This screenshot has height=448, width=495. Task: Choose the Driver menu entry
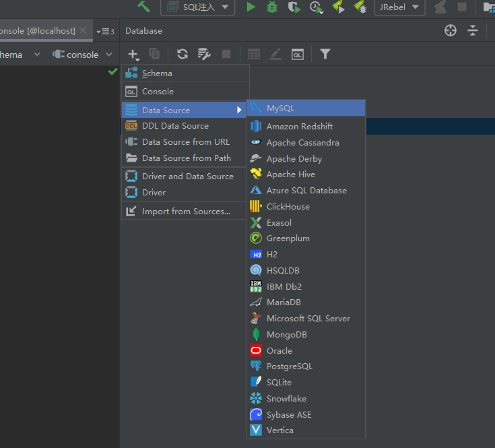[184, 192]
